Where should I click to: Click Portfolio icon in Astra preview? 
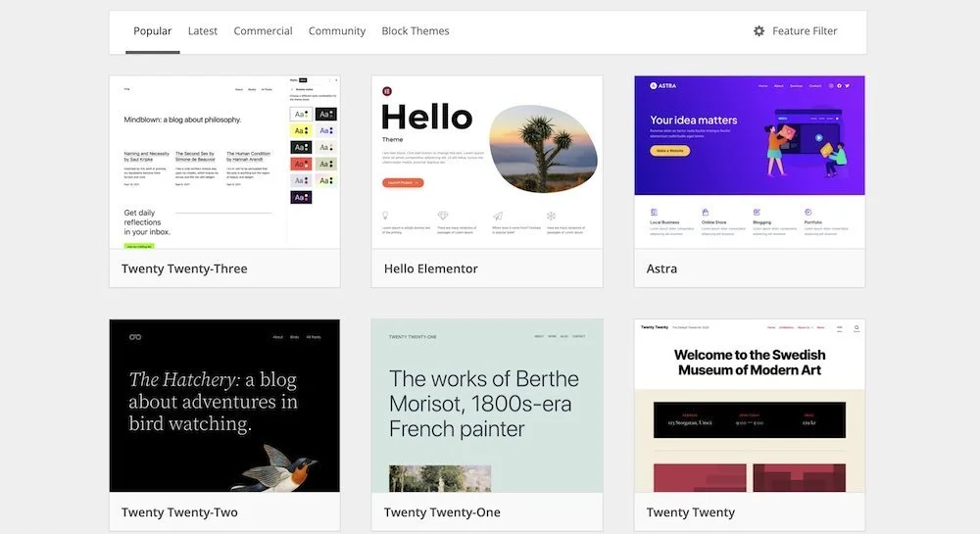click(808, 213)
